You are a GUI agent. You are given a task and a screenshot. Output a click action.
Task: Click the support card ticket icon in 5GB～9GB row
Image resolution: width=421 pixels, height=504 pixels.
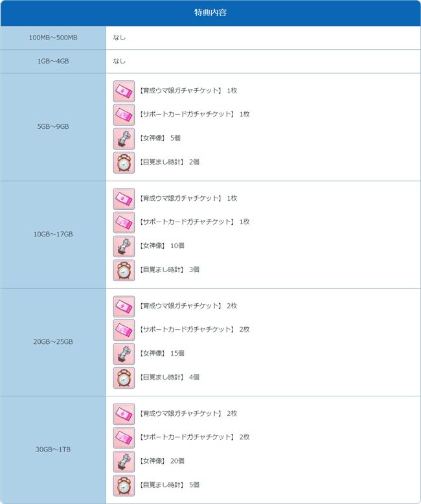[x=124, y=115]
